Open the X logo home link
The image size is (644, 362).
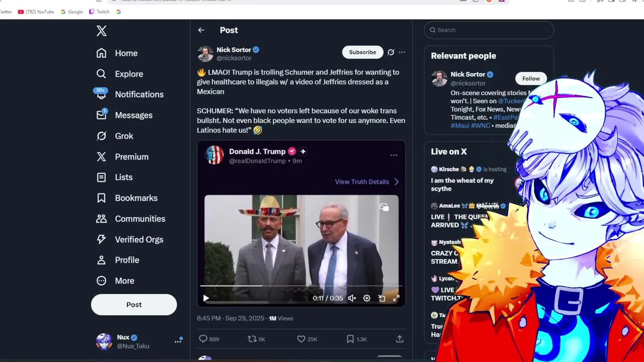pos(102,31)
